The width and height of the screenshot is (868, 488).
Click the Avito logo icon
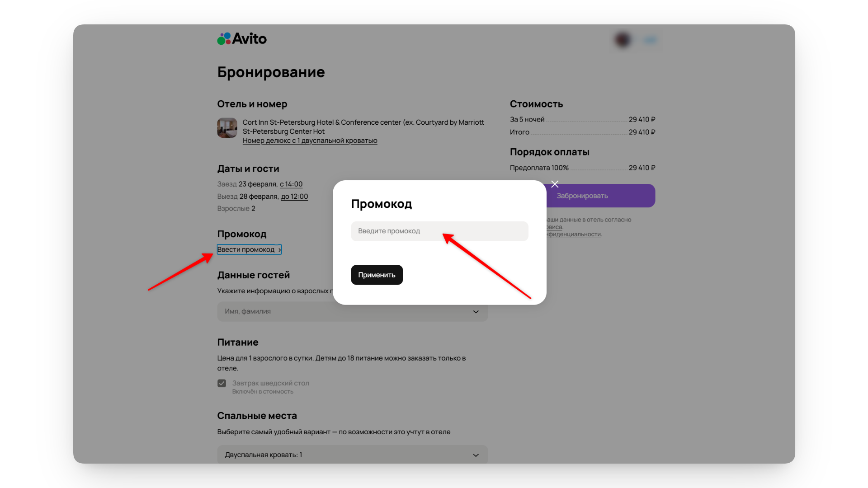pyautogui.click(x=223, y=38)
